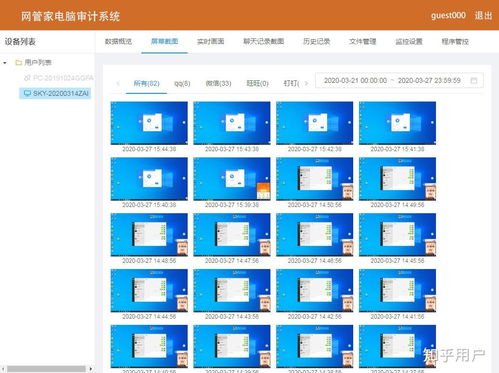Image resolution: width=499 pixels, height=373 pixels.
Task: Click the 2020-03-27 15:44:38 timestamp label
Action: (x=149, y=149)
